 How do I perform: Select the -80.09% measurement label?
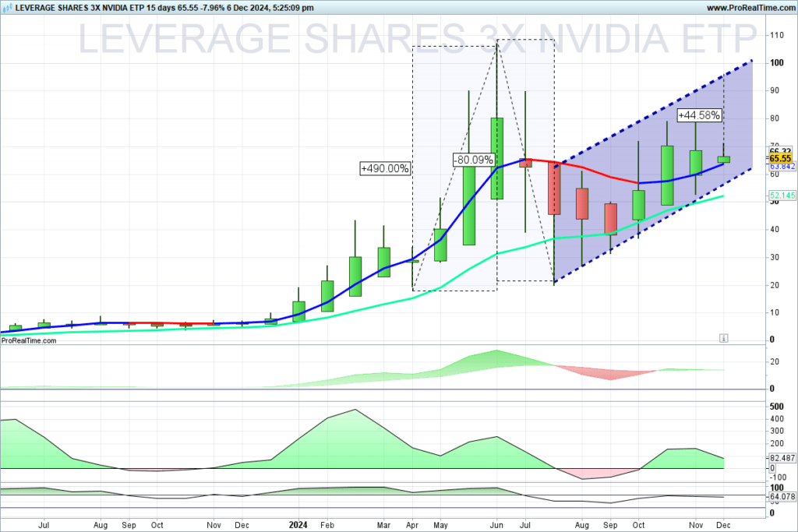click(x=474, y=160)
